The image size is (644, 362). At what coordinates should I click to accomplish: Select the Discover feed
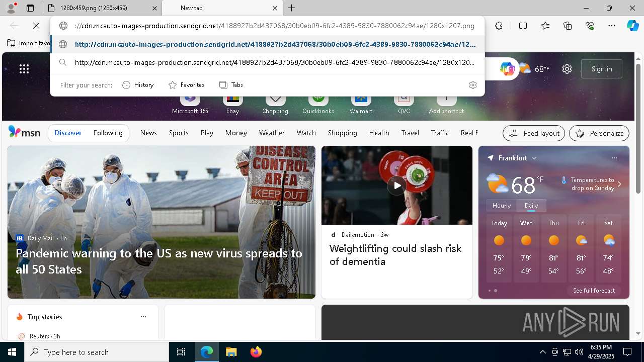[68, 133]
